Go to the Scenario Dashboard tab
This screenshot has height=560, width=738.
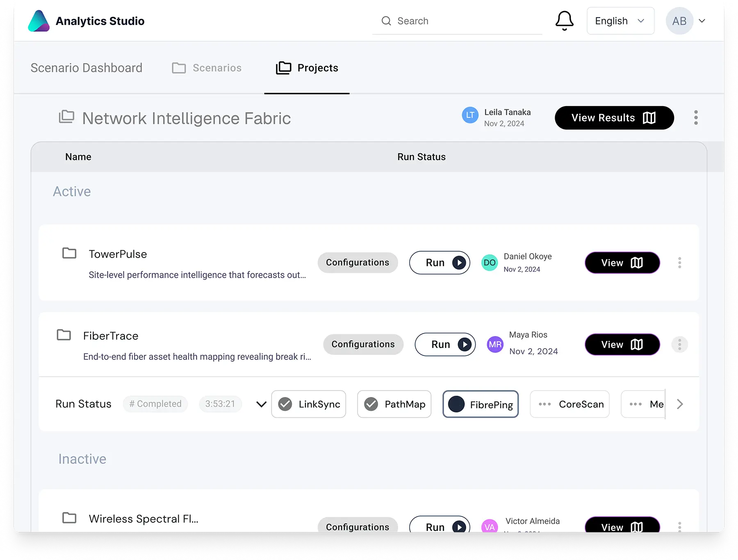87,68
